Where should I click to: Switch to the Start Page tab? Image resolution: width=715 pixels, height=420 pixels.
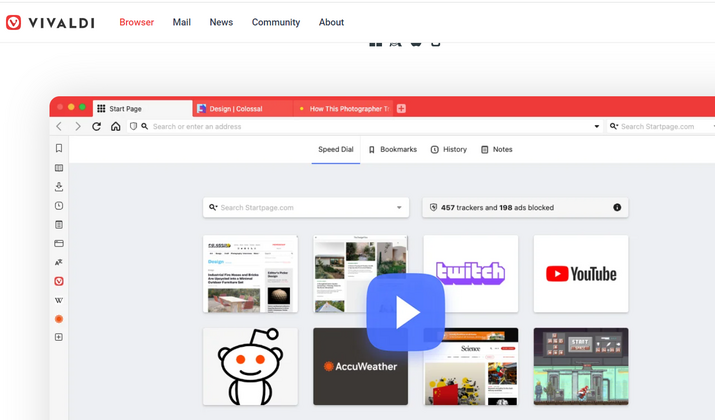tap(142, 109)
